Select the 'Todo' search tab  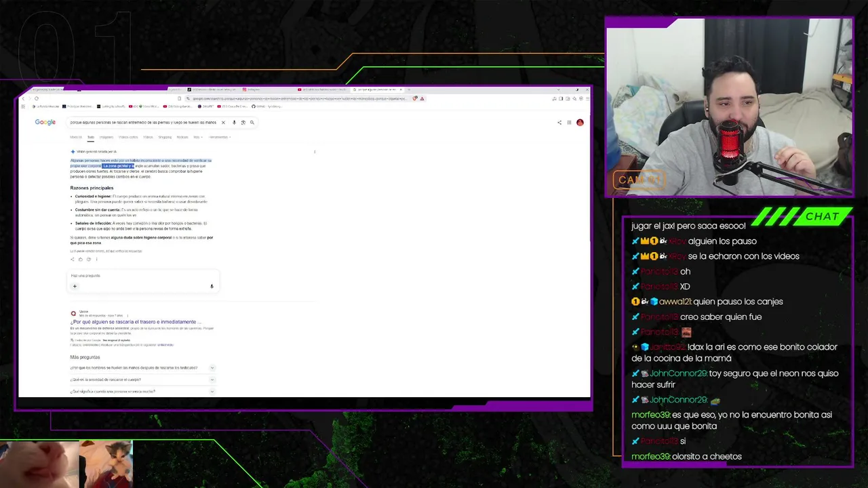point(90,137)
